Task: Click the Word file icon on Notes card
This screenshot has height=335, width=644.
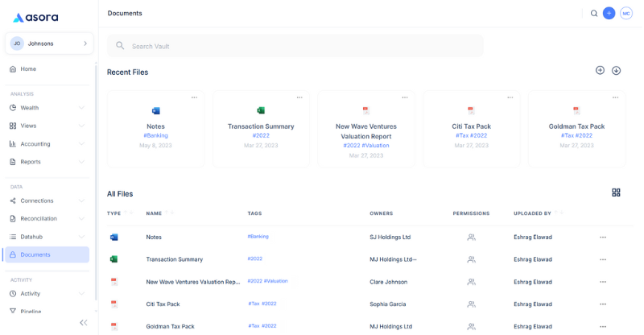Action: pos(155,110)
